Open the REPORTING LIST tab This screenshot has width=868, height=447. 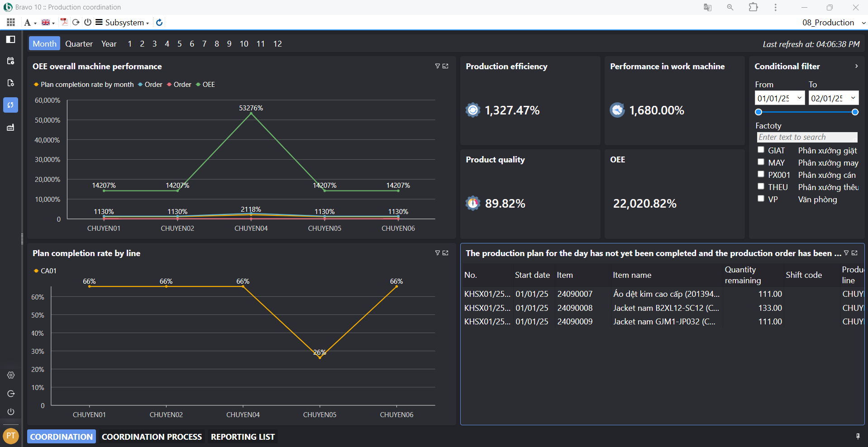click(243, 437)
